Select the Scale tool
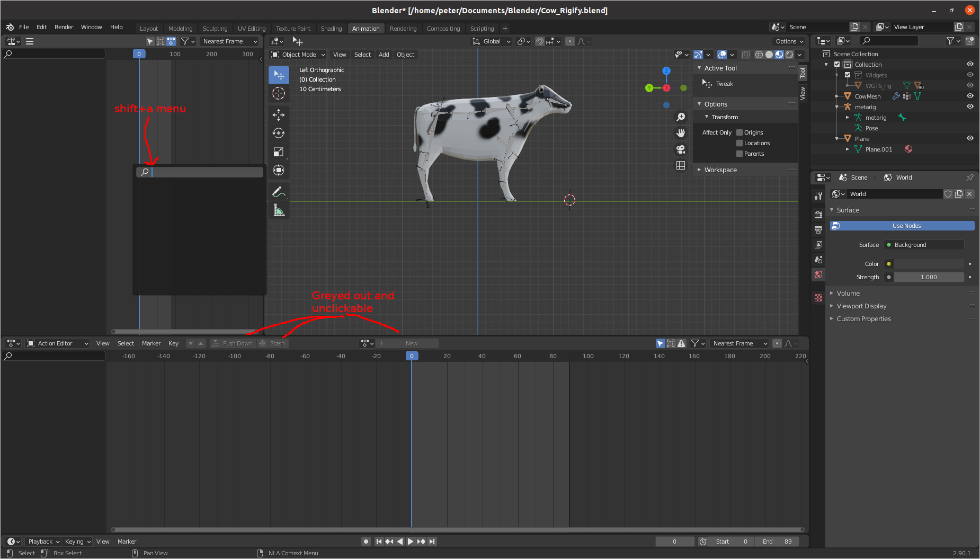This screenshot has width=980, height=559. tap(279, 152)
